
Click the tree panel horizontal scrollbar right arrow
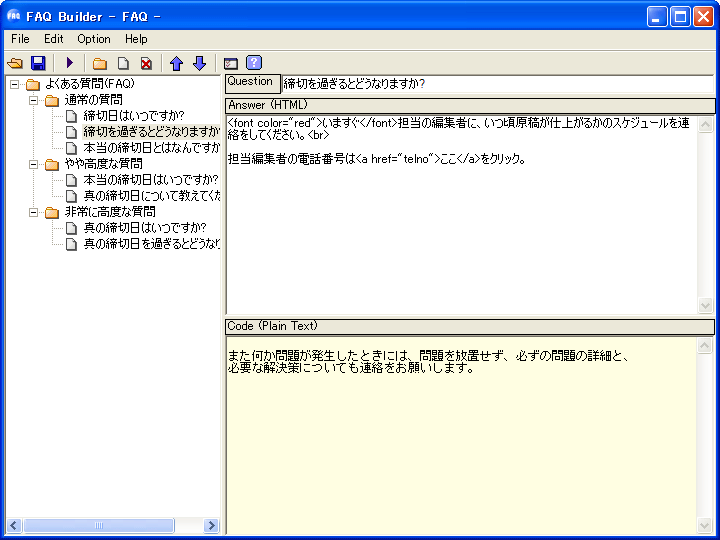click(x=211, y=526)
